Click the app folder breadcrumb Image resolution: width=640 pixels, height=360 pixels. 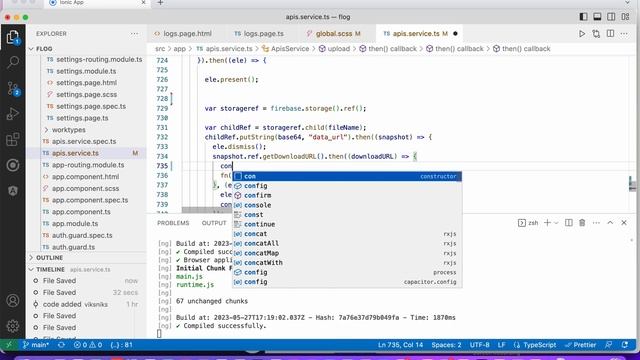pyautogui.click(x=180, y=49)
